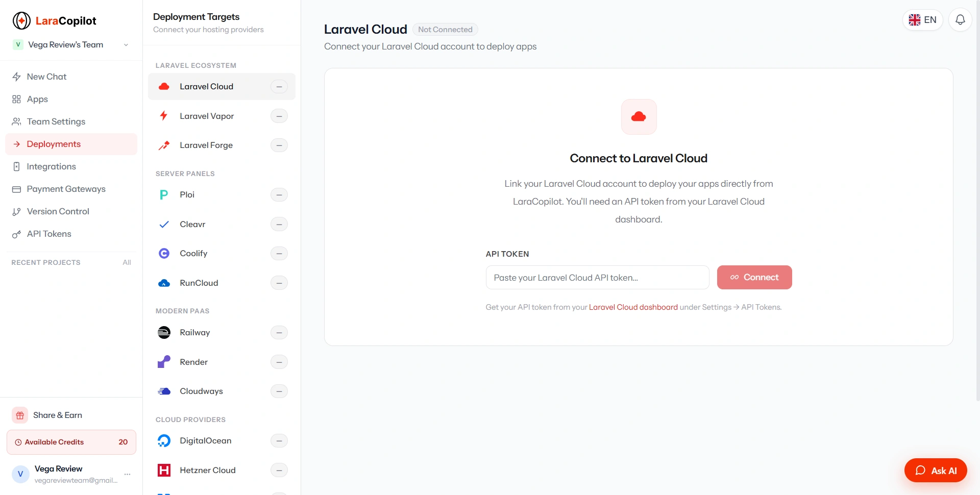Image resolution: width=980 pixels, height=495 pixels.
Task: Click the status indicator for Laravel Forge
Action: click(279, 145)
